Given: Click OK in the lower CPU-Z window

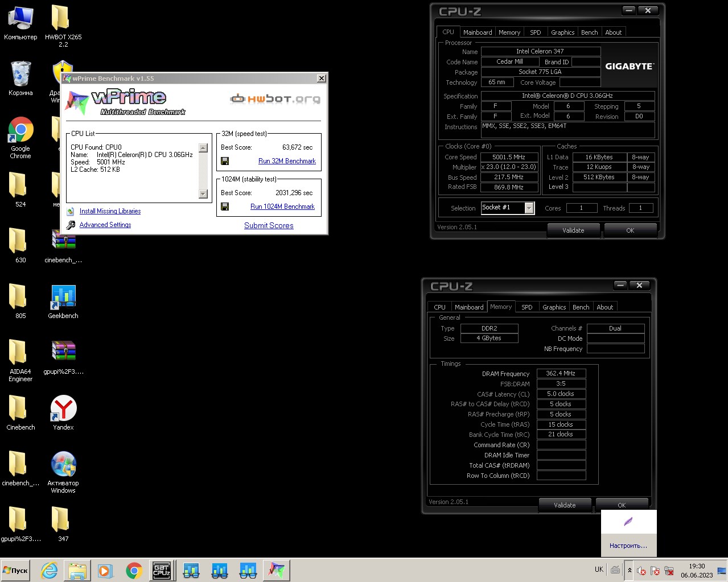Looking at the screenshot, I should (622, 505).
